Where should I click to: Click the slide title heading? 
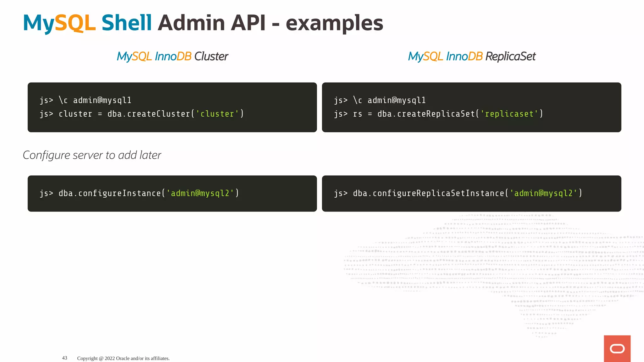(x=203, y=23)
